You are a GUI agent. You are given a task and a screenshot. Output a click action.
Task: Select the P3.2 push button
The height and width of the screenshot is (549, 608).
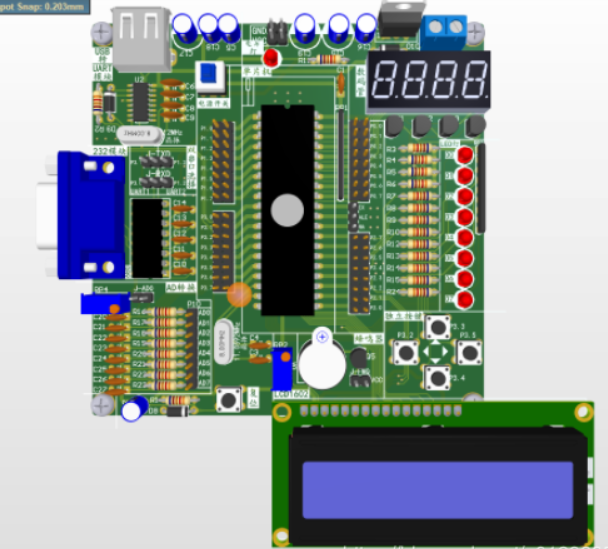[x=406, y=352]
